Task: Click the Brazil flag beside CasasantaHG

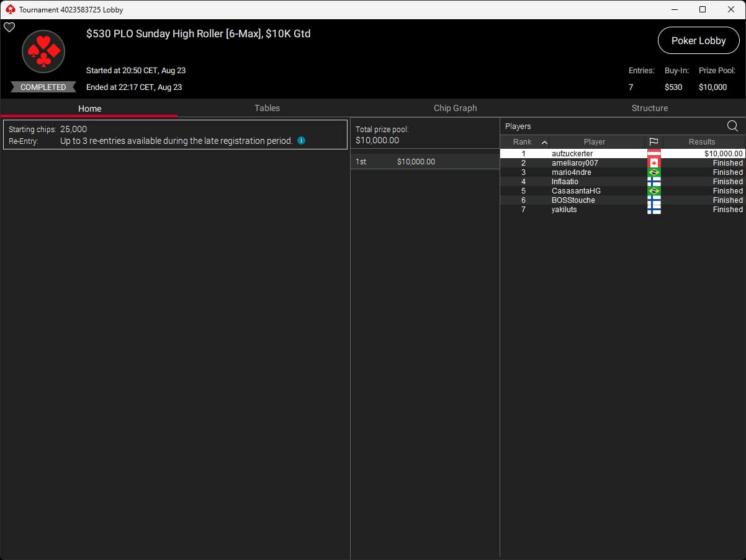Action: tap(654, 190)
